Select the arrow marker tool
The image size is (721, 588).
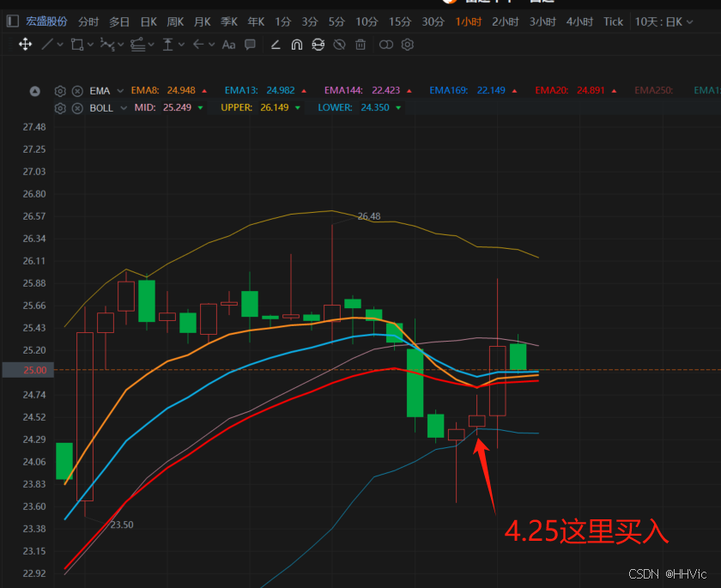(x=198, y=45)
